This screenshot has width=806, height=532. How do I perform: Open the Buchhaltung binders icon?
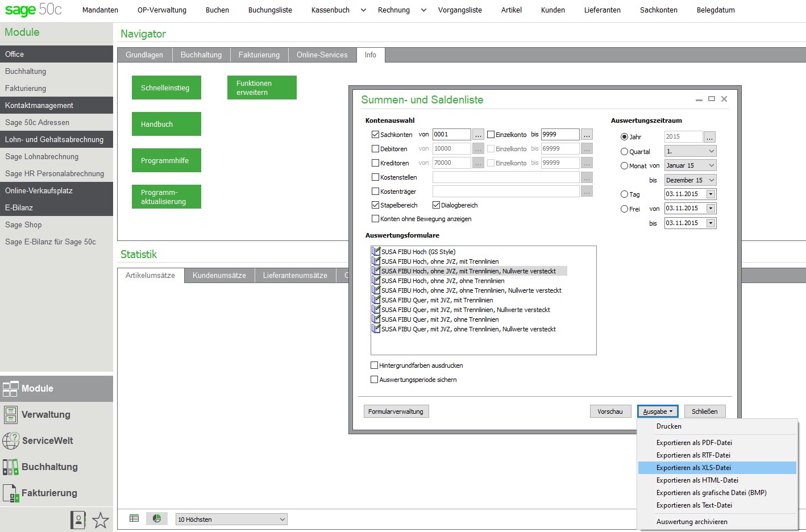(11, 467)
